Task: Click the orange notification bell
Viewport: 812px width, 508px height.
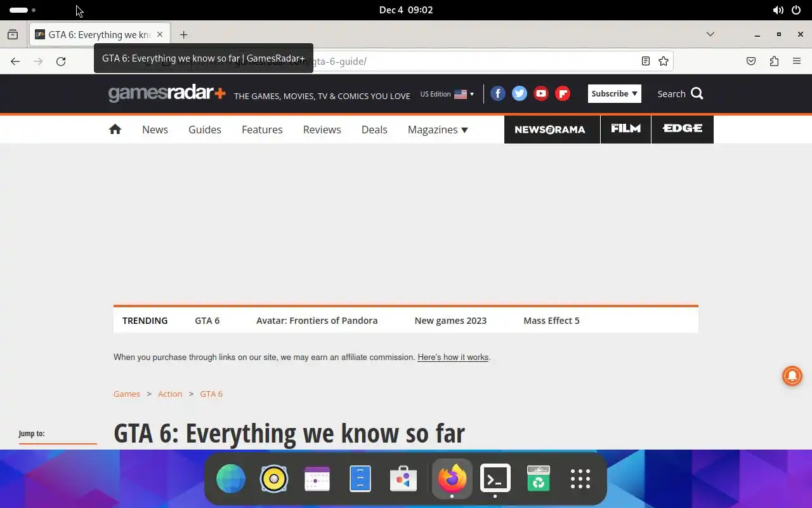Action: click(792, 375)
